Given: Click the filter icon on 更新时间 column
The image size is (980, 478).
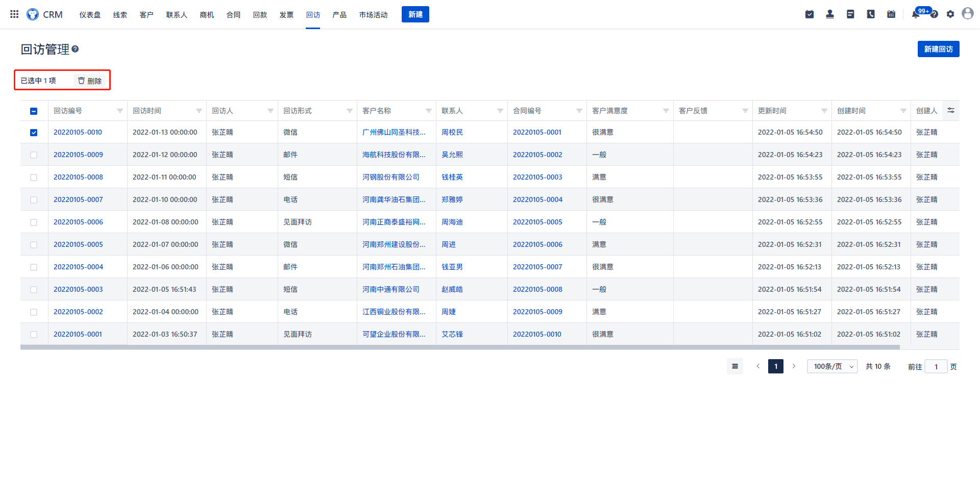Looking at the screenshot, I should [824, 111].
